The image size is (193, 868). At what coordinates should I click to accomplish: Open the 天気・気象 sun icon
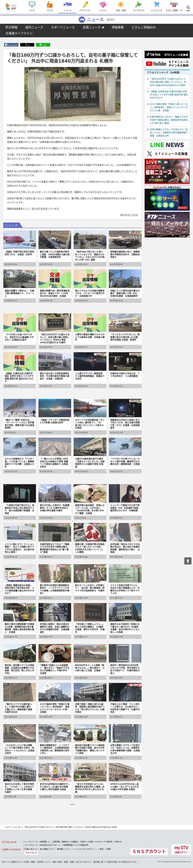121,6
